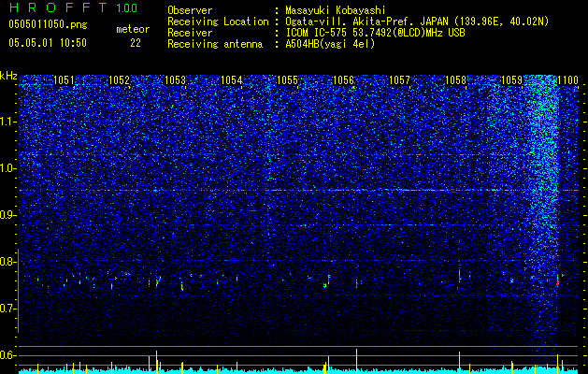This screenshot has height=374, width=588.
Task: Click the ICOM IC-575 53.7492 MHz USB text
Action: (376, 33)
